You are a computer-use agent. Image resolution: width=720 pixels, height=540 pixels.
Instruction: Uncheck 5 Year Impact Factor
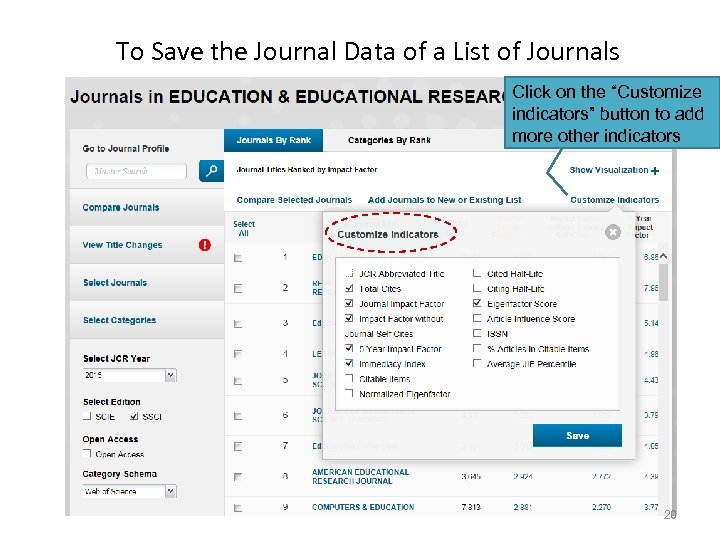tap(349, 349)
